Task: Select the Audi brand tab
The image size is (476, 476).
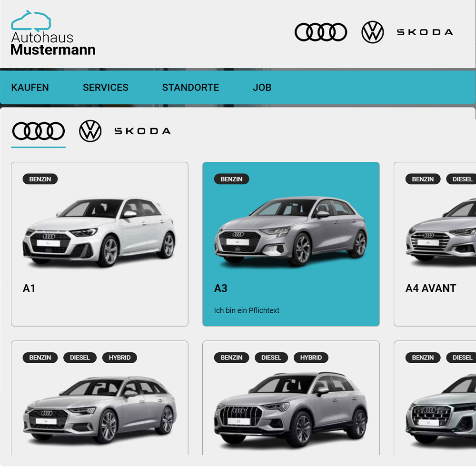Action: (x=39, y=131)
